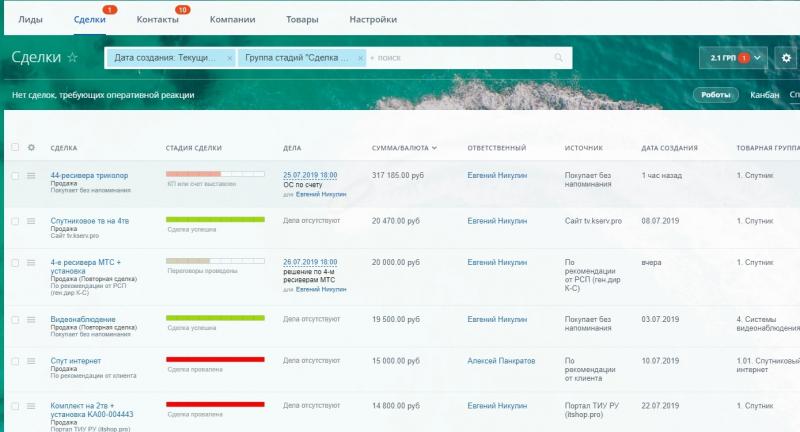800x432 pixels.
Task: Click source Портал ТИУ РУ cell
Action: tap(592, 410)
